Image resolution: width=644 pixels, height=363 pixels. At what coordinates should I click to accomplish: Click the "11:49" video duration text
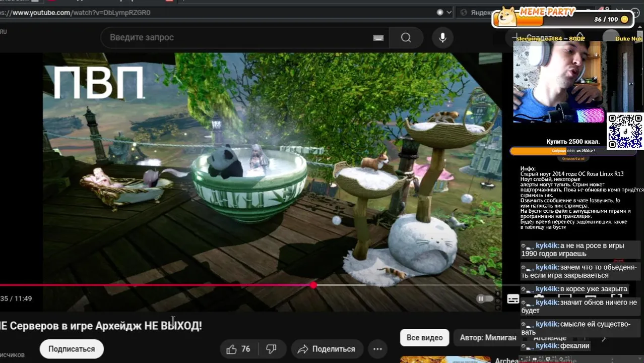23,298
